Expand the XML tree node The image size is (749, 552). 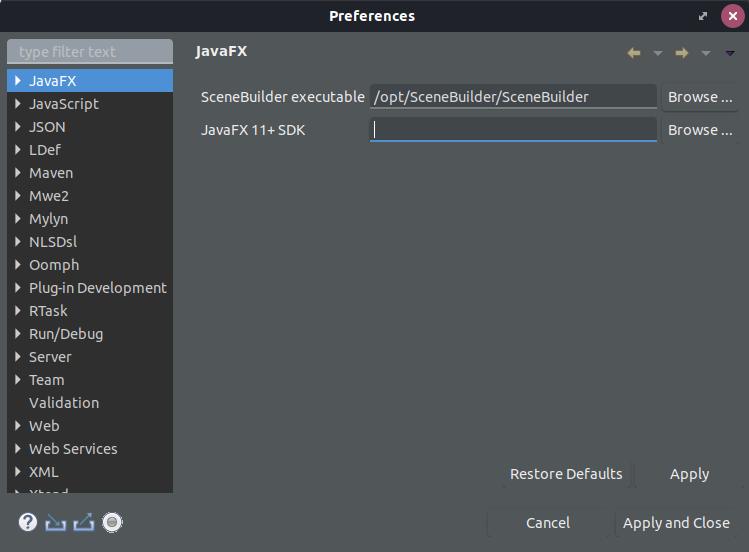click(x=18, y=471)
